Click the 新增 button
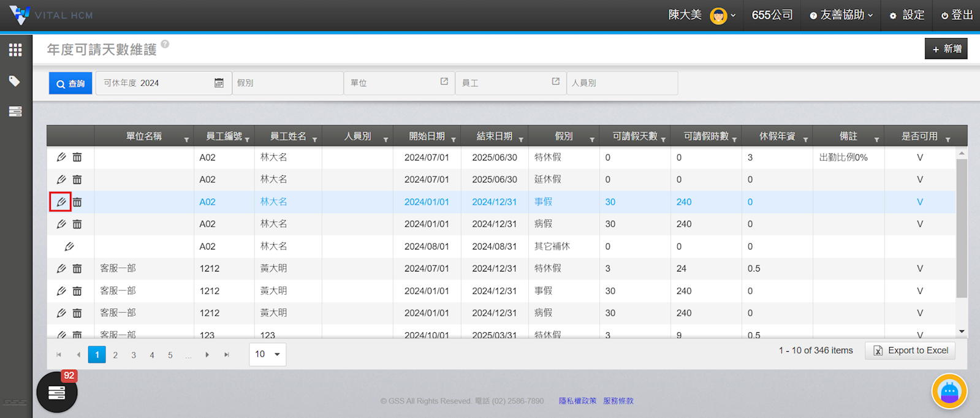This screenshot has width=980, height=418. (x=946, y=49)
